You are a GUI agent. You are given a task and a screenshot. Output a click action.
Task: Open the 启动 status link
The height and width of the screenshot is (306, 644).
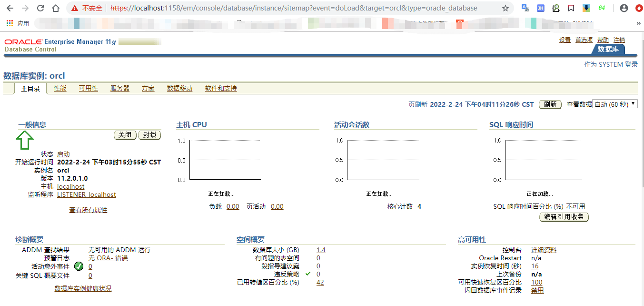pos(63,154)
